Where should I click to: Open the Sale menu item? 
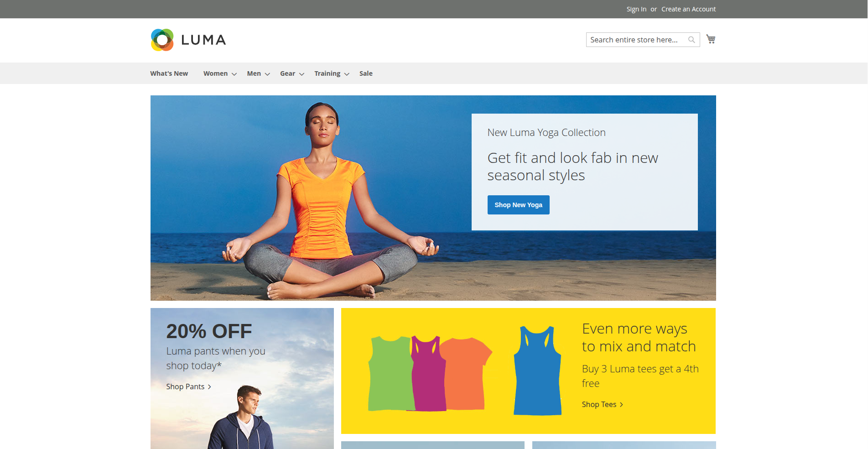(366, 73)
